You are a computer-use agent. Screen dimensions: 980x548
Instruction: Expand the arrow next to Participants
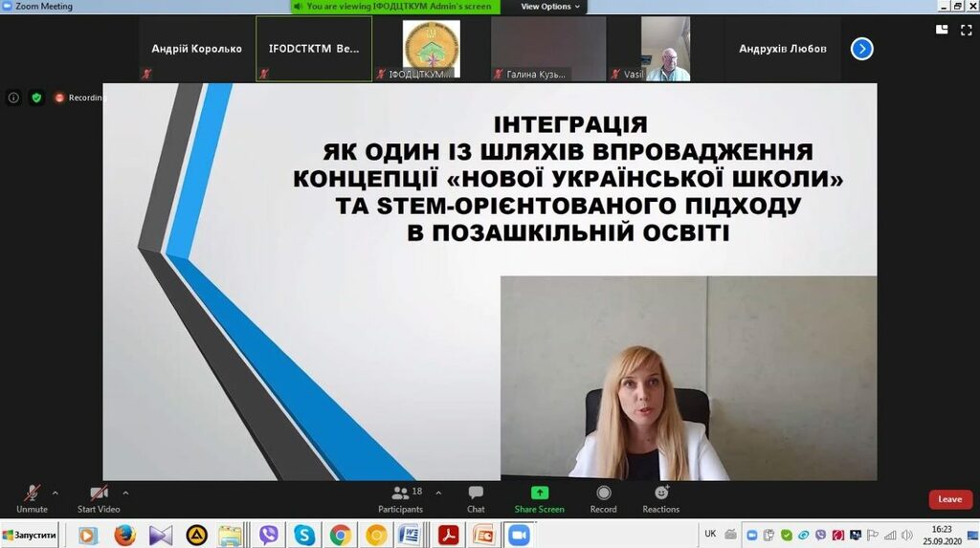click(438, 493)
